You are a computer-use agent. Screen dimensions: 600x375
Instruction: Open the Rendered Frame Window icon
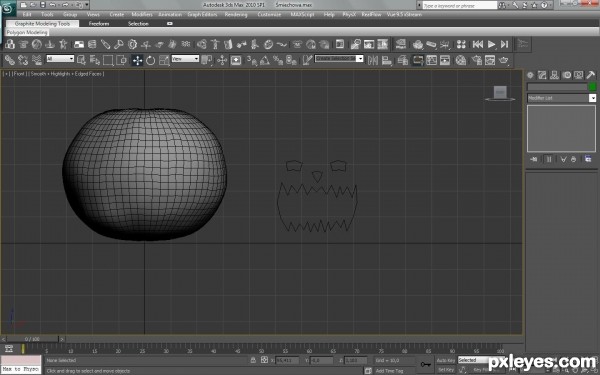tap(490, 60)
